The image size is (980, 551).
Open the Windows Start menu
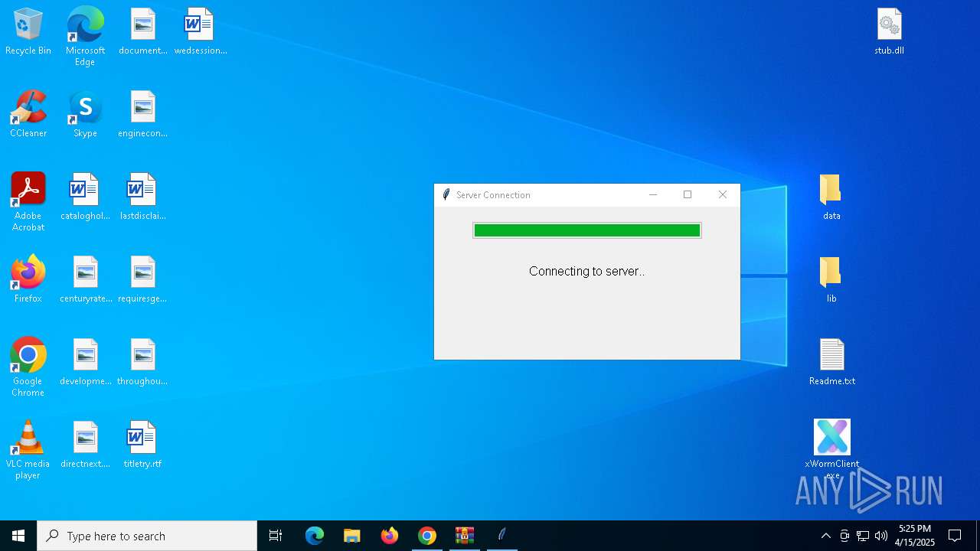point(18,536)
